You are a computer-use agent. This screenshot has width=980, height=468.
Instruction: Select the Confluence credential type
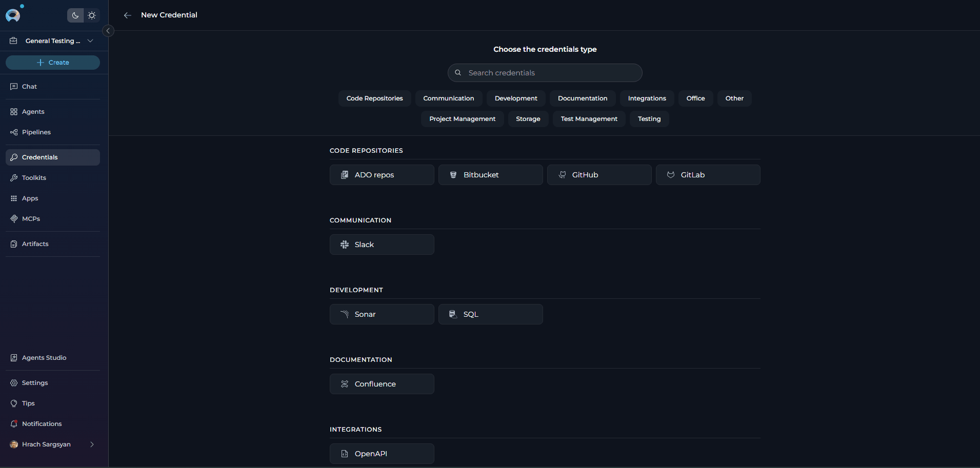tap(382, 384)
